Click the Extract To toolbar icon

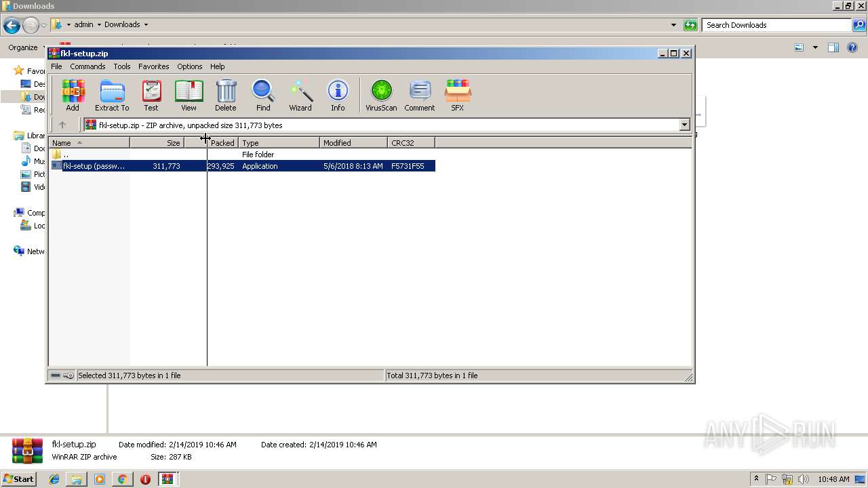[x=112, y=95]
